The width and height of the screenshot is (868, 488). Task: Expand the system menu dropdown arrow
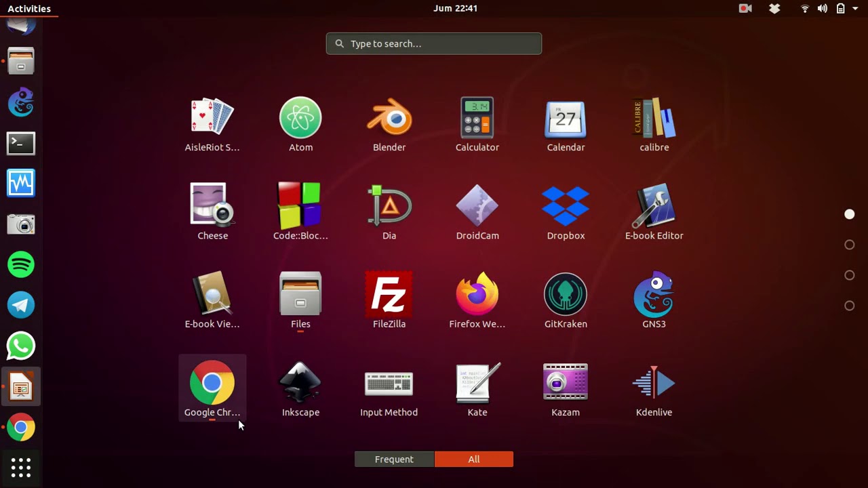click(x=855, y=9)
